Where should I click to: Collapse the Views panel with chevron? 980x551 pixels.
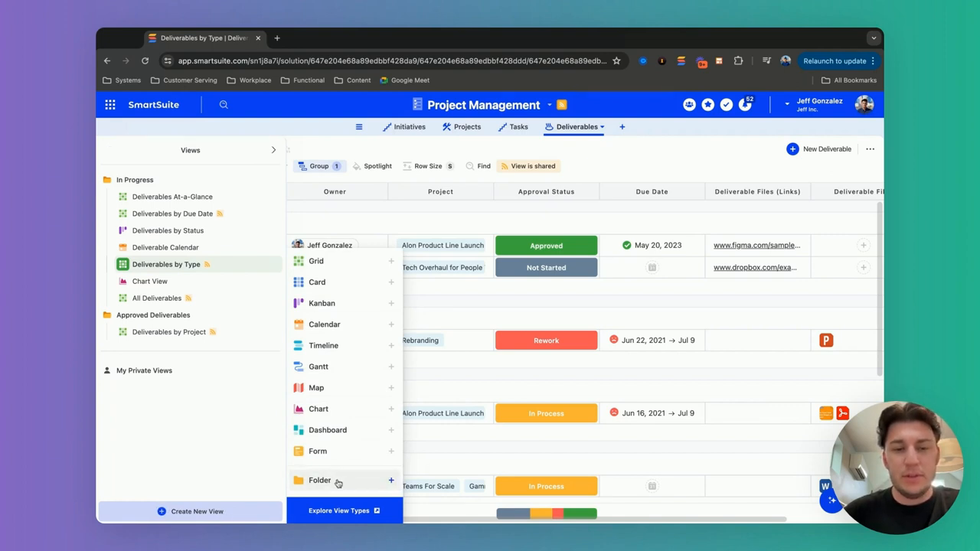coord(273,150)
